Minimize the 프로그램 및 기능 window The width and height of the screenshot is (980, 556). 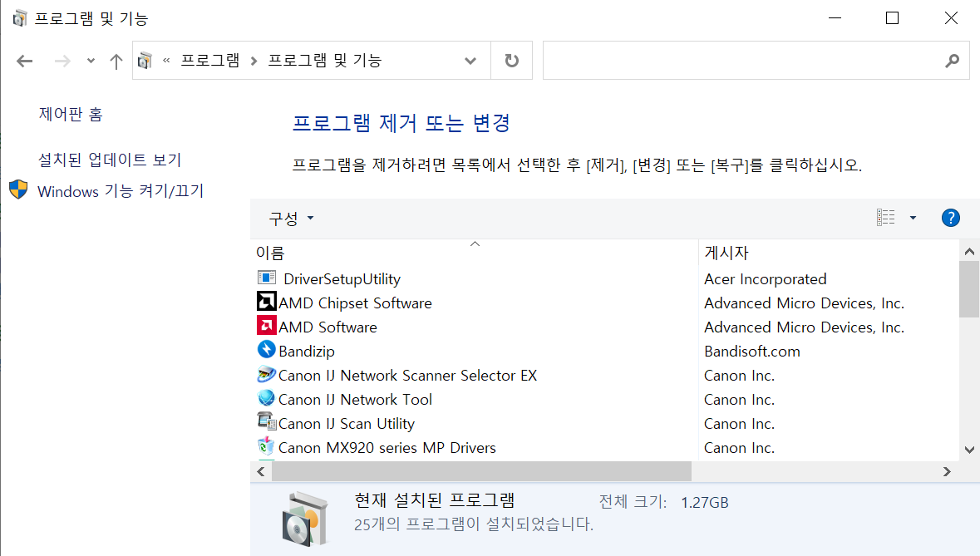(835, 18)
